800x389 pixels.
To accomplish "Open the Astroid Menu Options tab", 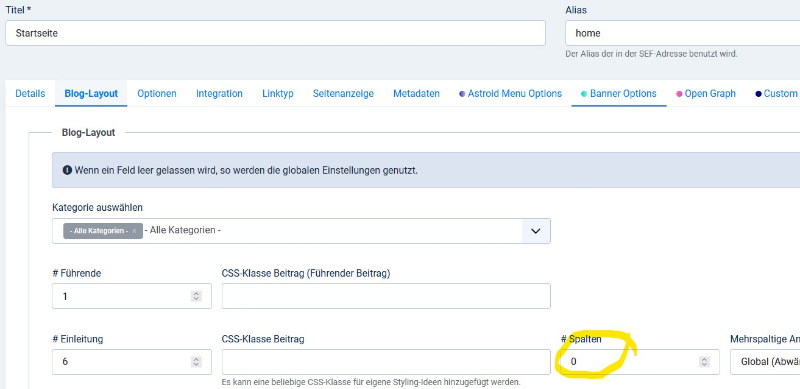I will (510, 93).
